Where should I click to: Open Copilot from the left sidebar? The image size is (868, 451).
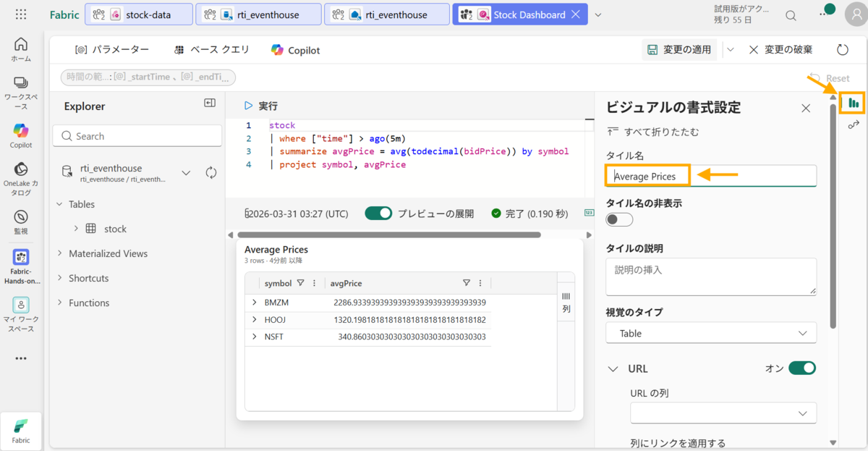click(21, 136)
